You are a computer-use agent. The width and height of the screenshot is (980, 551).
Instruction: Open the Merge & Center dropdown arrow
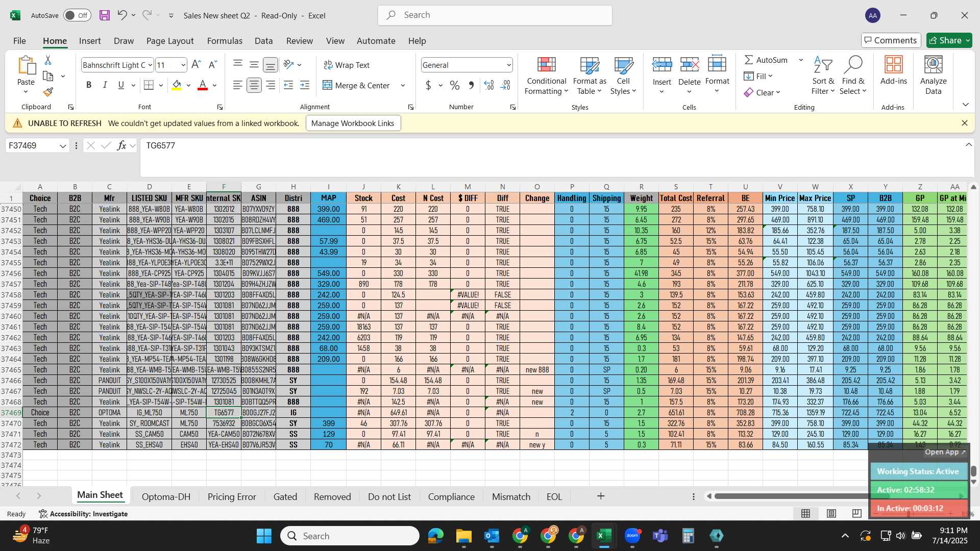403,85
